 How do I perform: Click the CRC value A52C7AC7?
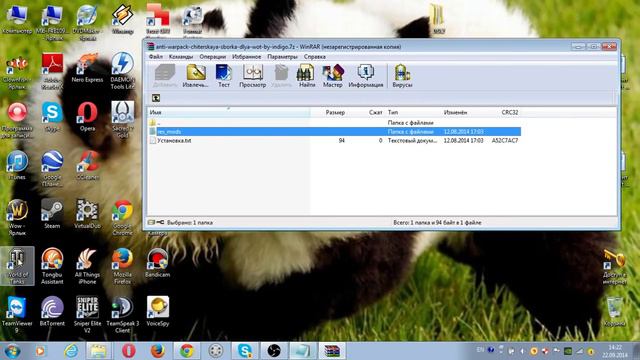[505, 140]
